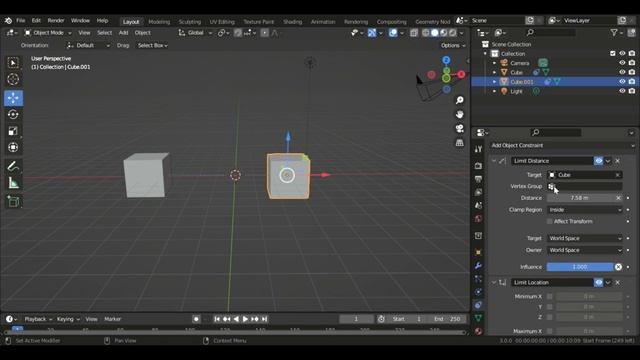Open the File menu
This screenshot has width=640, height=360.
(x=20, y=20)
